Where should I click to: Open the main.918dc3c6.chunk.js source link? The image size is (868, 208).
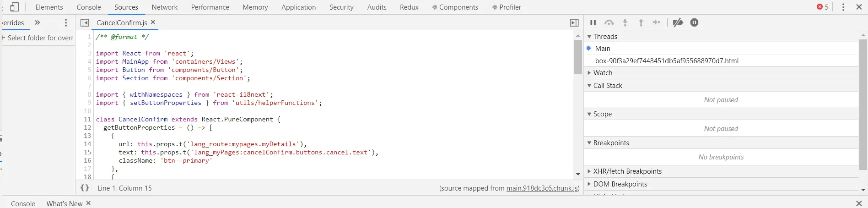click(542, 188)
